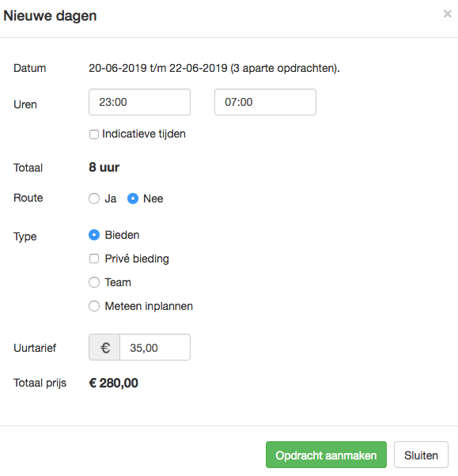Click the Sluiten button

(x=421, y=455)
